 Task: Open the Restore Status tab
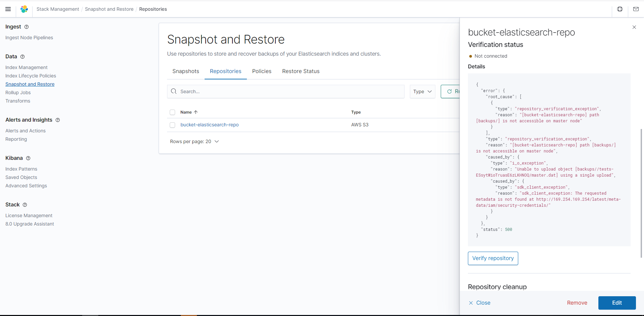(301, 71)
